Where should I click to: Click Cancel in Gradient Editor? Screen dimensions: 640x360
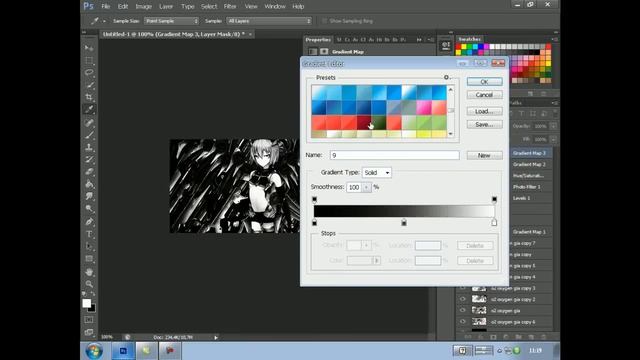pyautogui.click(x=484, y=95)
